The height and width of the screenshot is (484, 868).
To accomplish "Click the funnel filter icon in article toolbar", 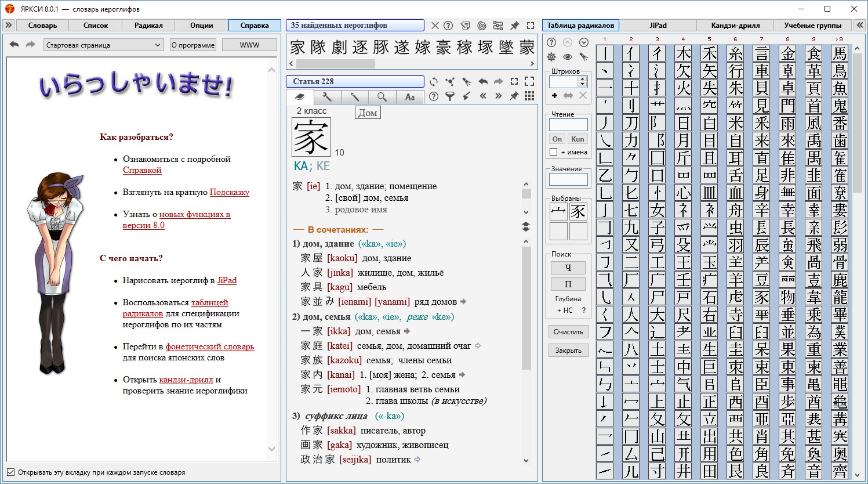I will pyautogui.click(x=450, y=97).
